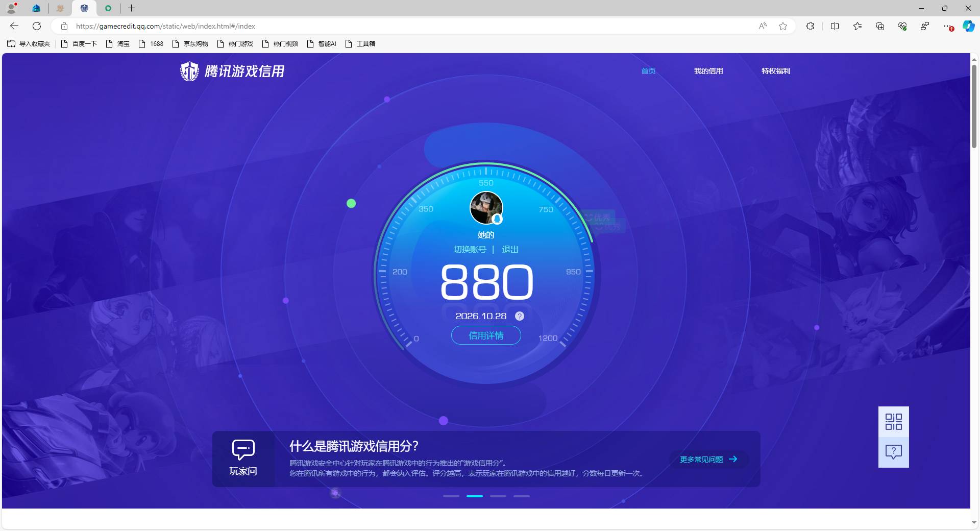Click the 玩家问 chat bubble icon
Image resolution: width=980 pixels, height=531 pixels.
[x=243, y=449]
